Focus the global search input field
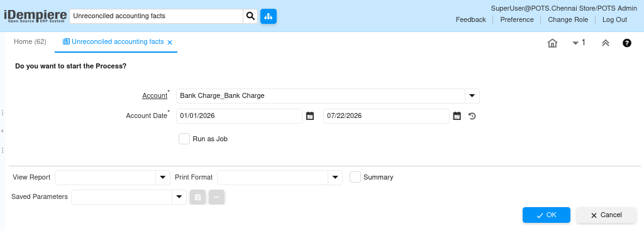Viewport: 644px width, 231px height. click(x=157, y=16)
